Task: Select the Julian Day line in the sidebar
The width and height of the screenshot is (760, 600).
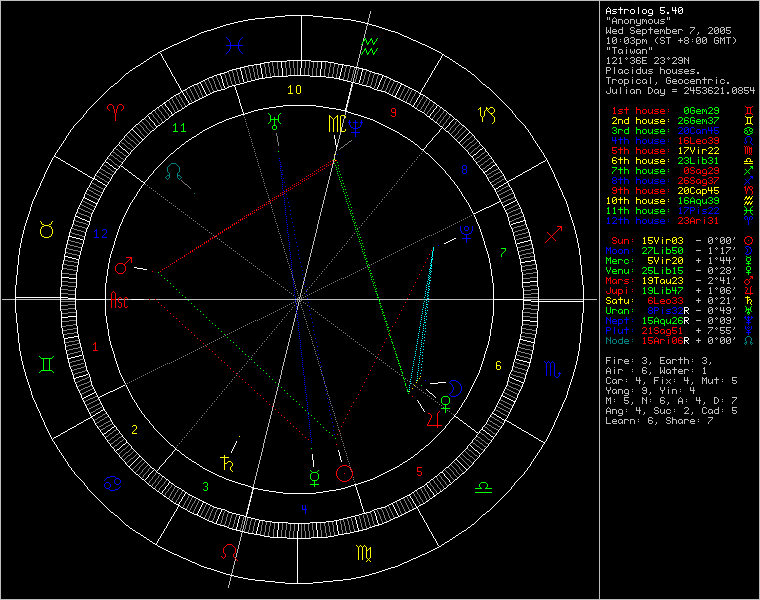Action: coord(680,90)
